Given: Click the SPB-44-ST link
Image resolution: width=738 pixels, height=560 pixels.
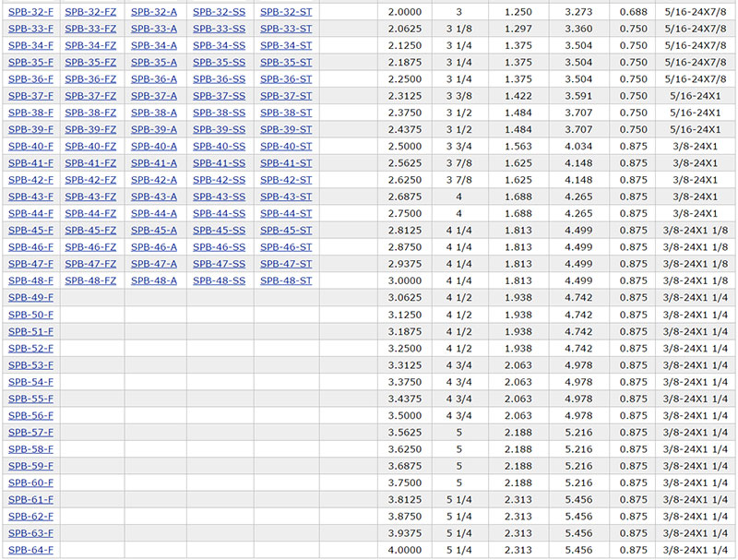Looking at the screenshot, I should click(x=286, y=214).
